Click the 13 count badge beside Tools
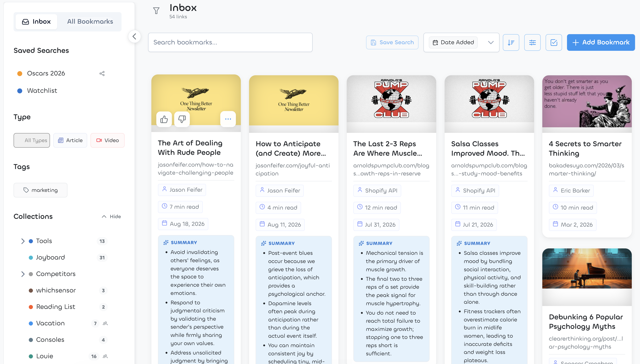640x364 pixels. coord(102,241)
